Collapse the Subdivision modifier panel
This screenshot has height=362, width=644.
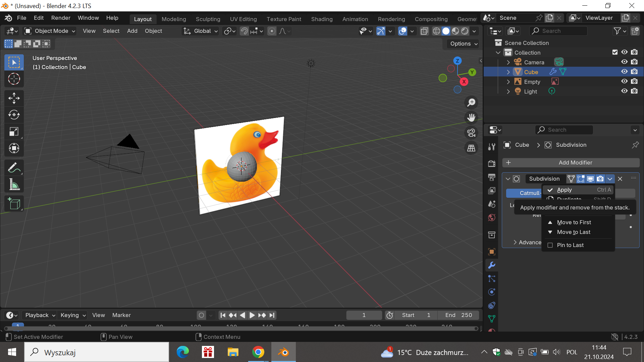[508, 179]
